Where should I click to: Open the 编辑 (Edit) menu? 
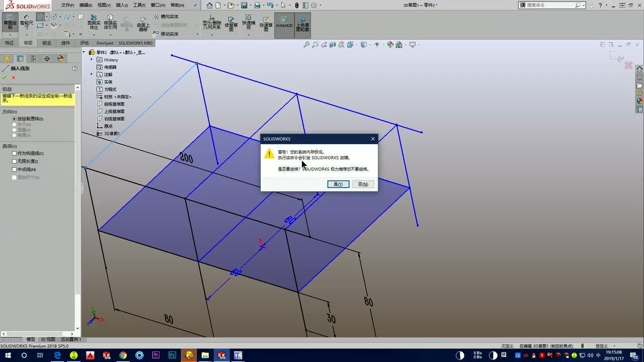[86, 5]
